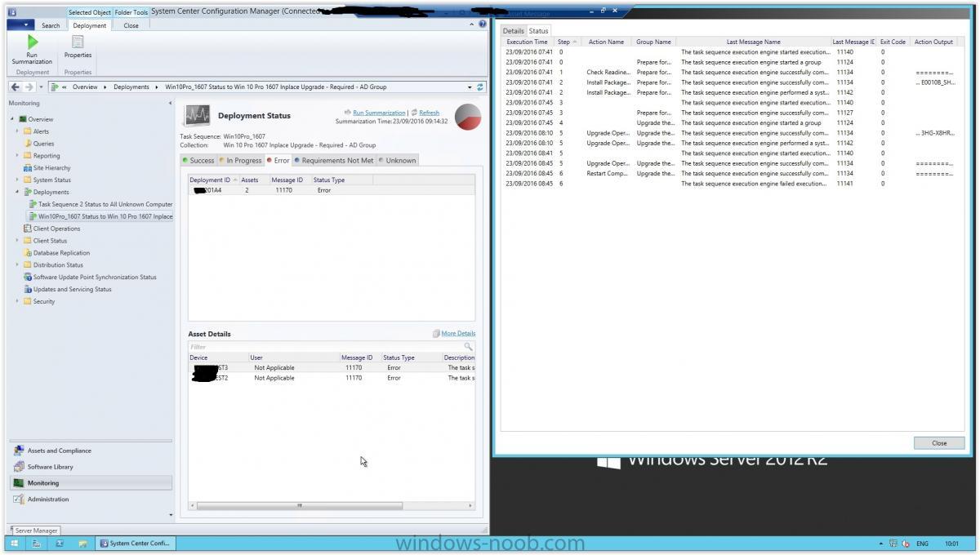The image size is (980, 555).
Task: Open the Client Operations icon
Action: (28, 229)
